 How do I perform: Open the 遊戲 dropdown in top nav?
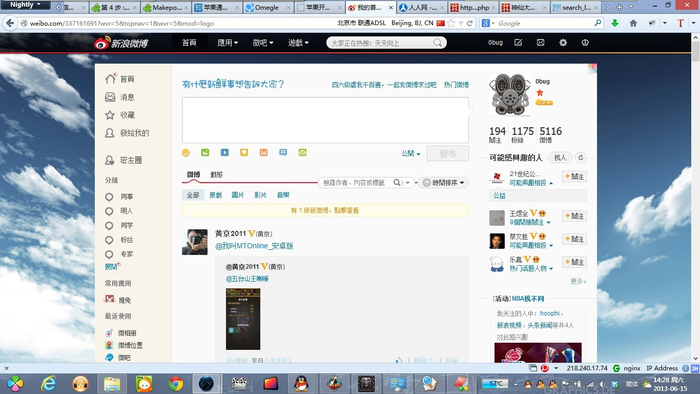click(298, 43)
